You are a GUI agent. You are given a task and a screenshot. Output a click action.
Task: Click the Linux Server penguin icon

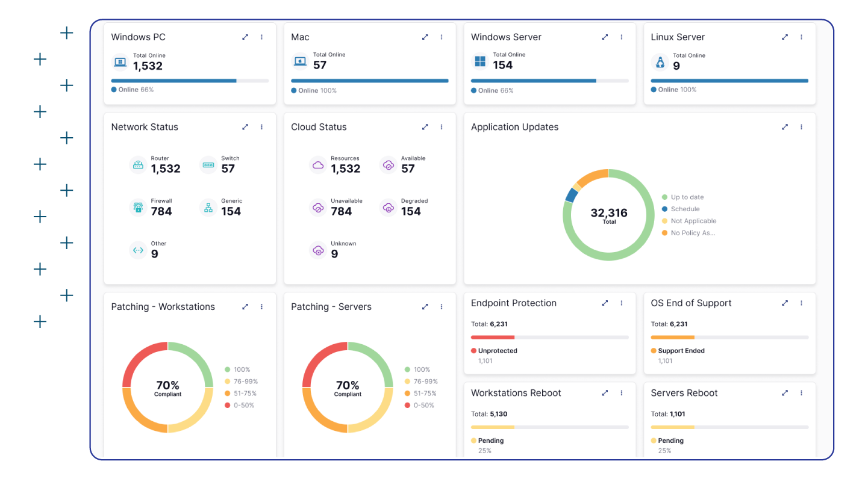(x=660, y=62)
